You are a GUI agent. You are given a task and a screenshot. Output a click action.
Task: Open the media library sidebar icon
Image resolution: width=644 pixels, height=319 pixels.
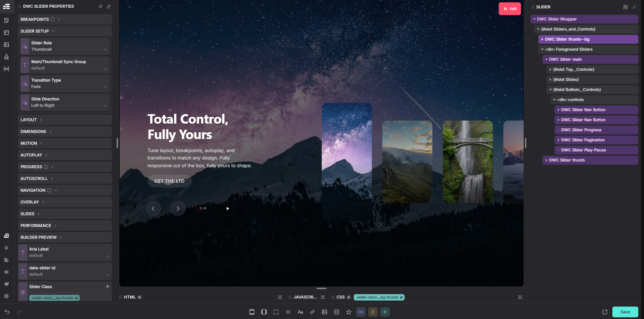click(6, 45)
